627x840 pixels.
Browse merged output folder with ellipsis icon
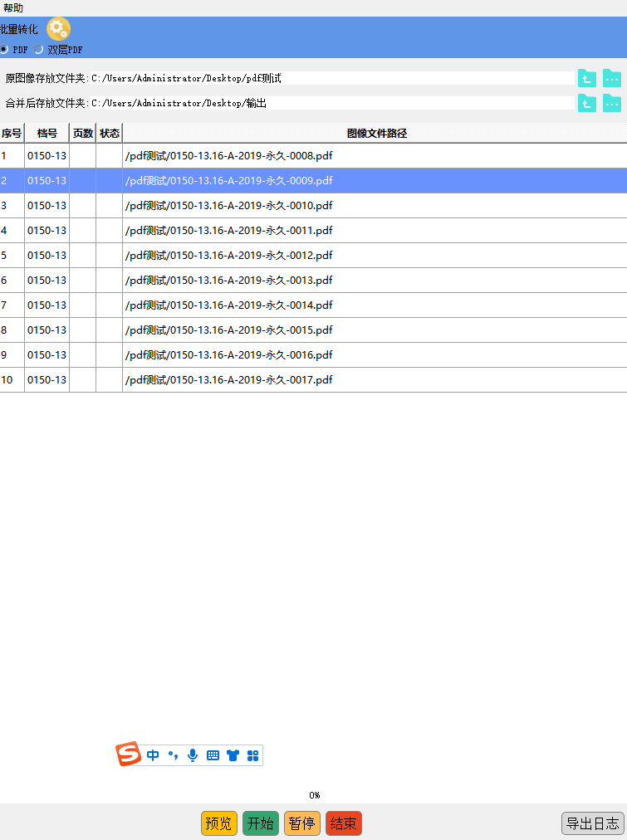[x=612, y=104]
